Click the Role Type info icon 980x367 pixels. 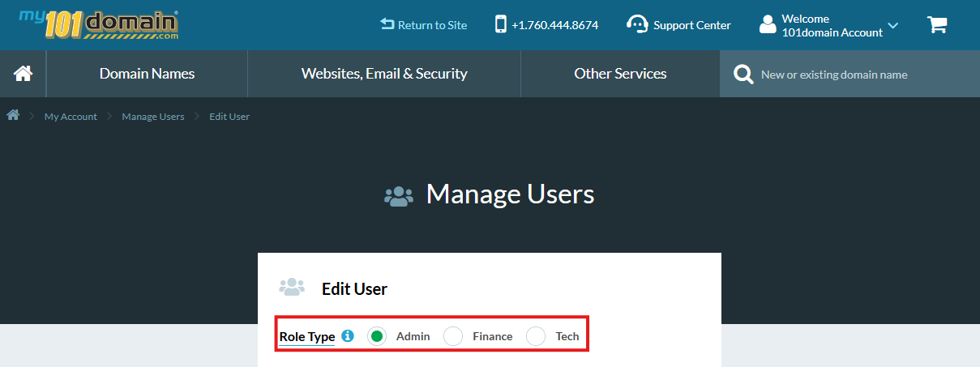(348, 335)
